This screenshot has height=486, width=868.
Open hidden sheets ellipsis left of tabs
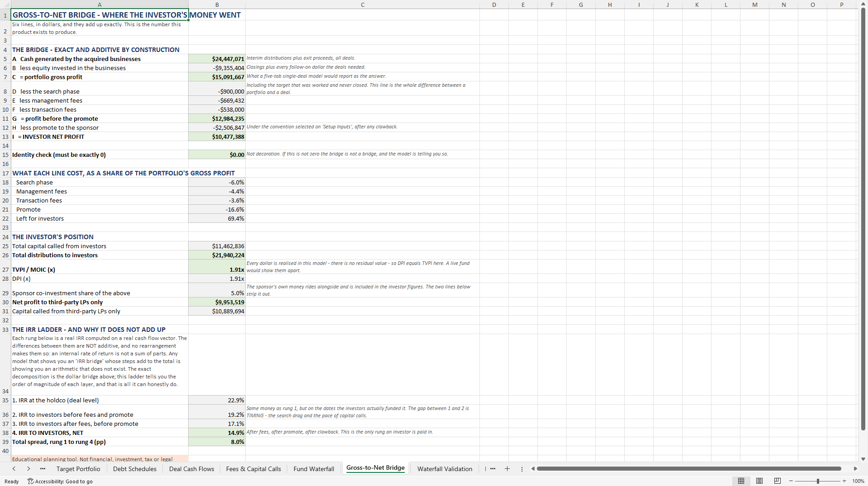click(43, 469)
